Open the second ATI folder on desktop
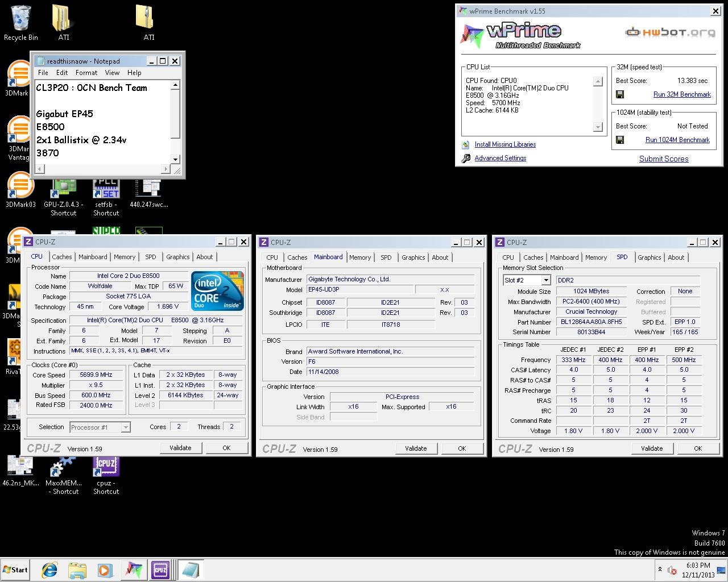 (148, 23)
